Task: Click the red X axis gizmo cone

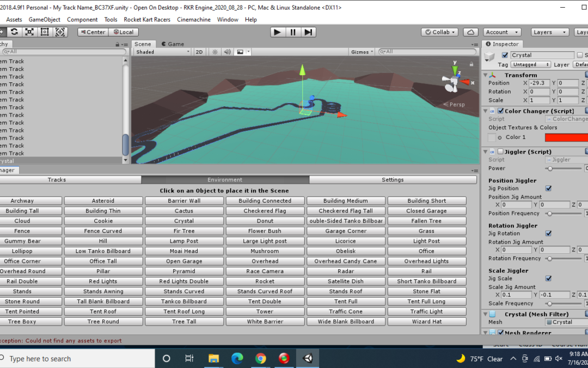Action: click(465, 82)
